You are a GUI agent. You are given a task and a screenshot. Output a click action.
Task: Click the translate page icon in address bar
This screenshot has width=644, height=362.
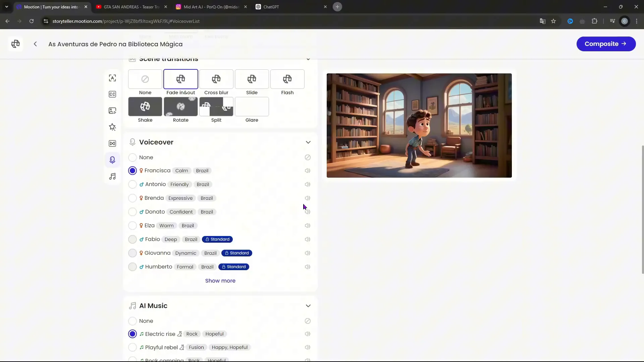pyautogui.click(x=542, y=21)
